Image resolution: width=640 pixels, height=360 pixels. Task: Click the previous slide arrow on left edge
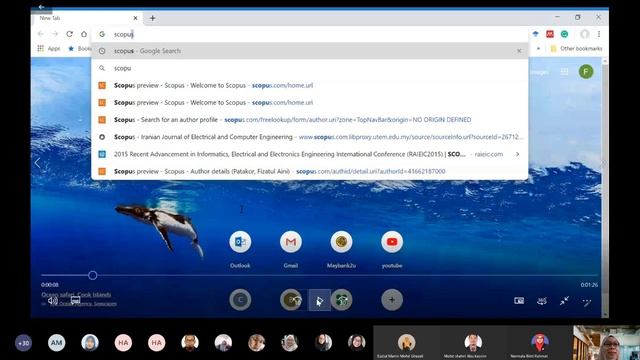[38, 163]
